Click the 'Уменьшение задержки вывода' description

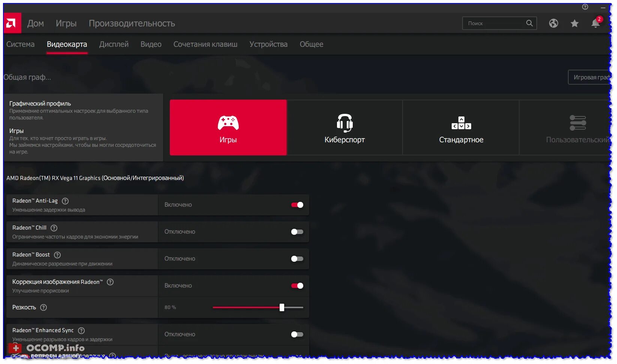click(x=49, y=210)
